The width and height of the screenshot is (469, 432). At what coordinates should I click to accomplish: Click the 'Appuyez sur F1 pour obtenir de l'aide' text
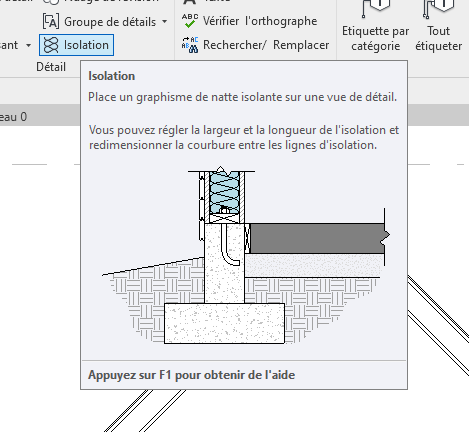pos(192,375)
